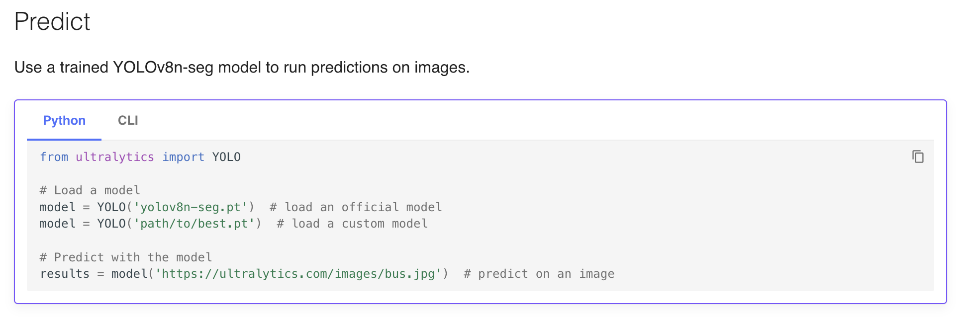This screenshot has height=320, width=980.
Task: Click the '# Predict with the model' comment
Action: click(126, 257)
